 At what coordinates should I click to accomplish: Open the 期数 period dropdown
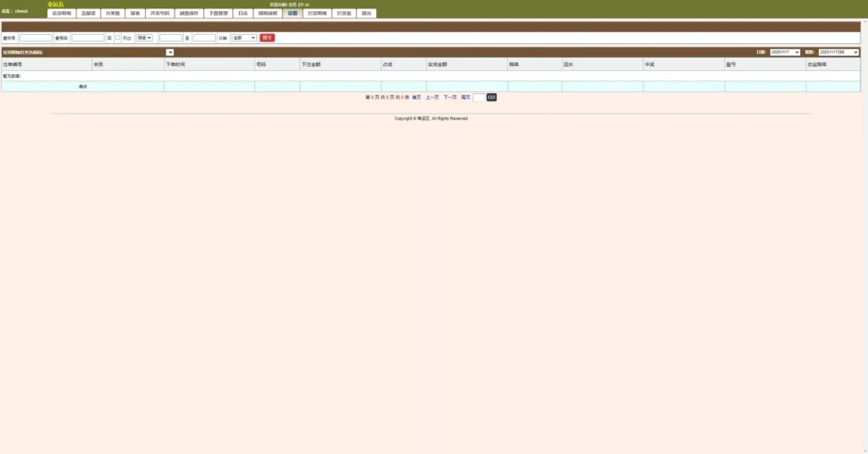click(838, 53)
